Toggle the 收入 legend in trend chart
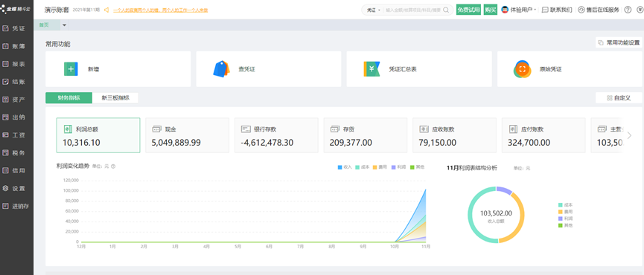This screenshot has height=275, width=644. pos(345,167)
